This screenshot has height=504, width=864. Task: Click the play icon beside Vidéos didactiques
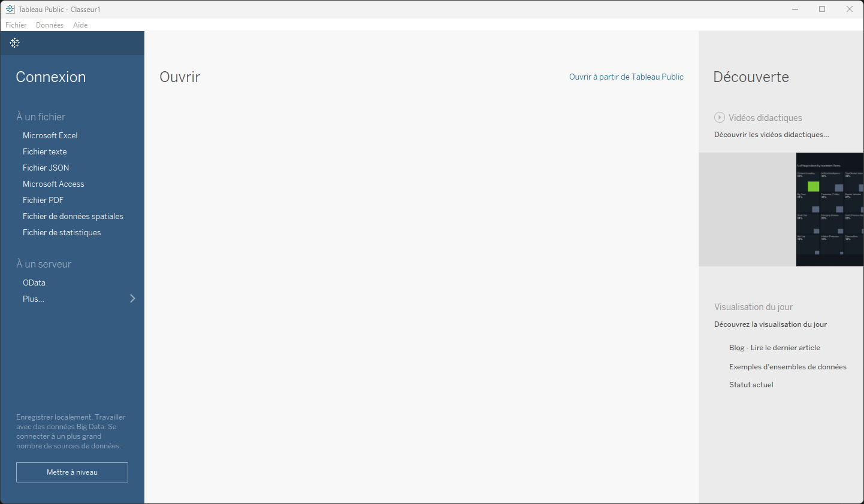(720, 117)
